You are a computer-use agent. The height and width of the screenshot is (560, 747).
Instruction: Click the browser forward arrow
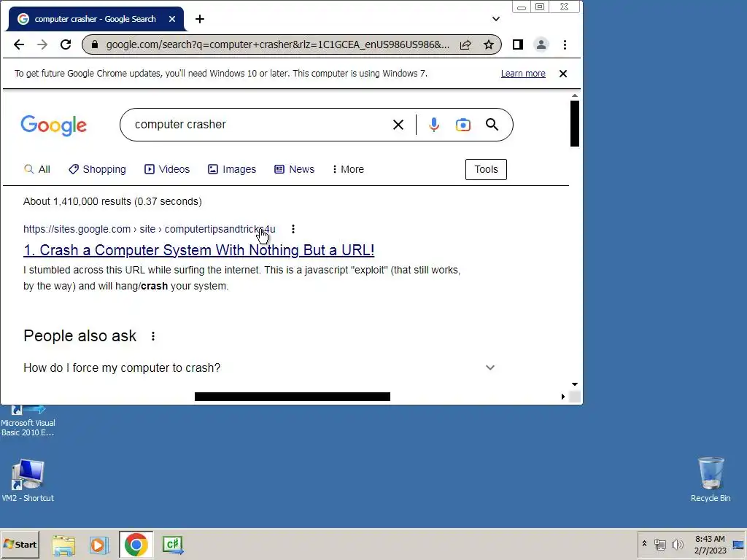point(42,44)
